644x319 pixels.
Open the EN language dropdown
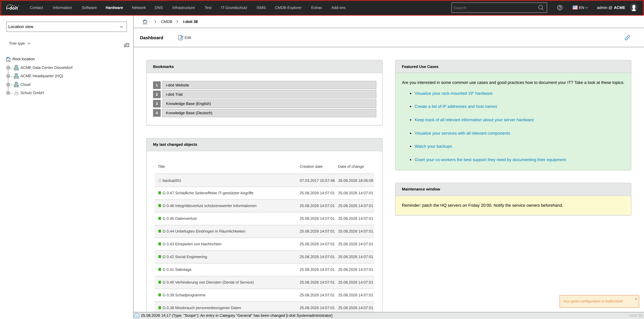[x=583, y=7]
